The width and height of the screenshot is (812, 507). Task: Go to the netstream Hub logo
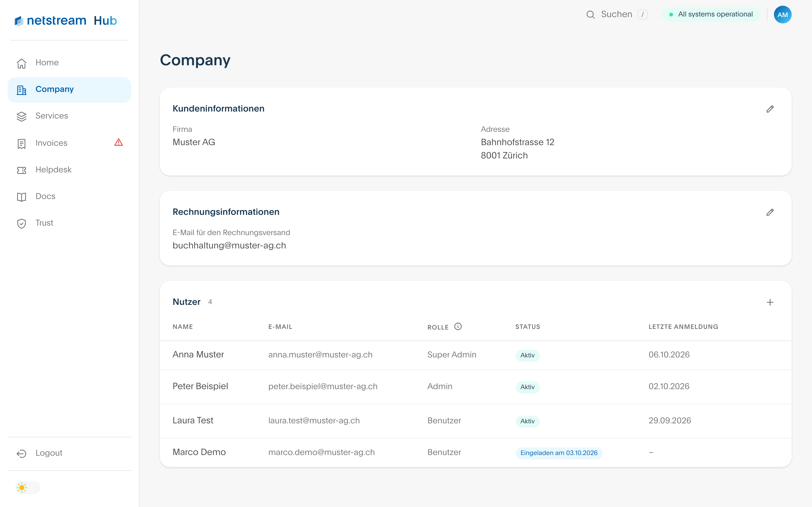[x=66, y=21]
